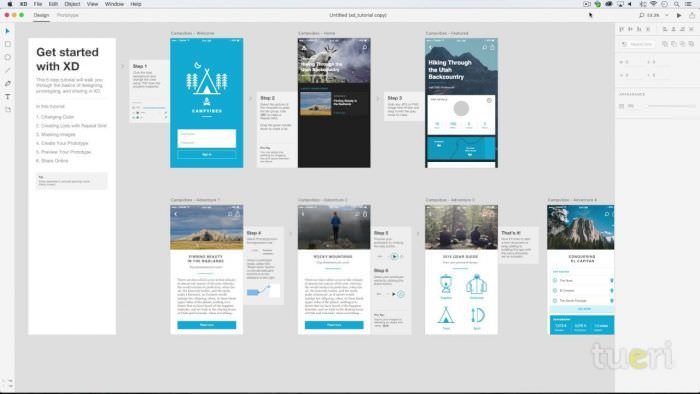Viewport: 700px width, 394px height.
Task: Activate the Pen tool
Action: click(8, 83)
